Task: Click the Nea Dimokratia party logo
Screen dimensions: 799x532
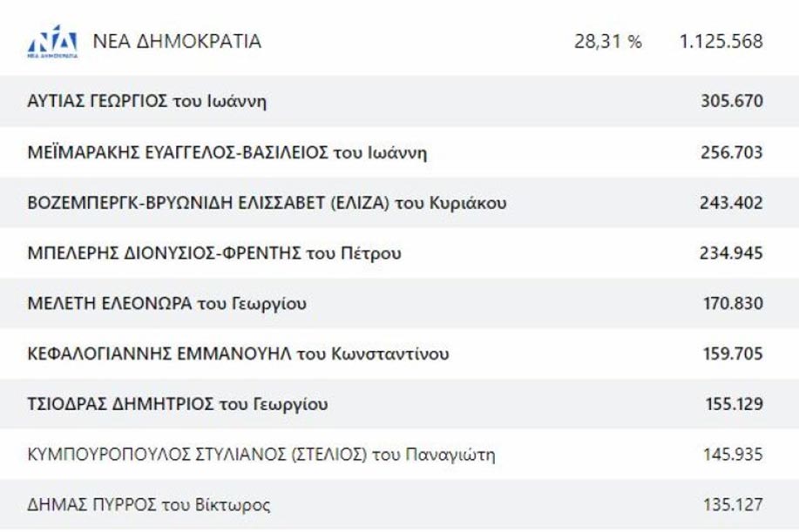Action: pyautogui.click(x=52, y=41)
